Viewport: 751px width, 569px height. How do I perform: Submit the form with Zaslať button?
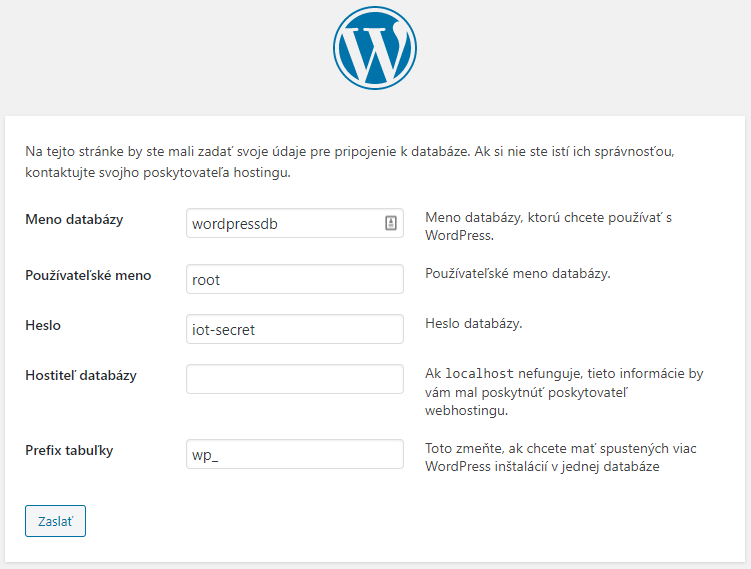coord(56,521)
